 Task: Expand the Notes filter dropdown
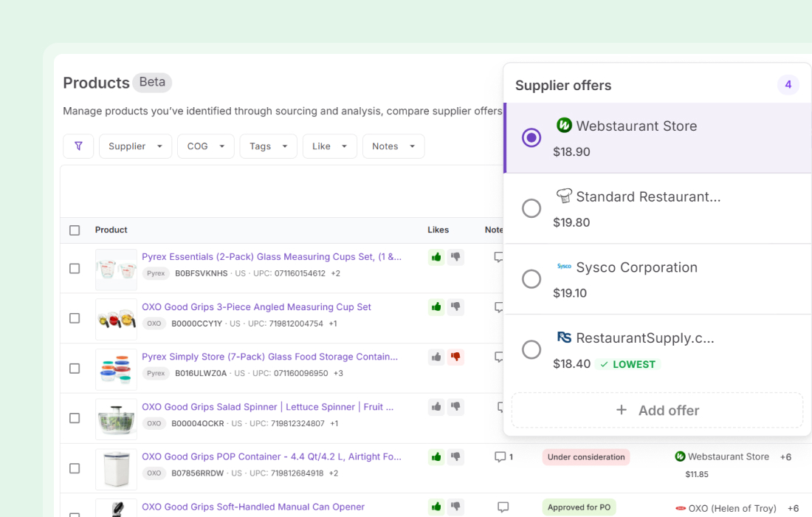tap(393, 146)
